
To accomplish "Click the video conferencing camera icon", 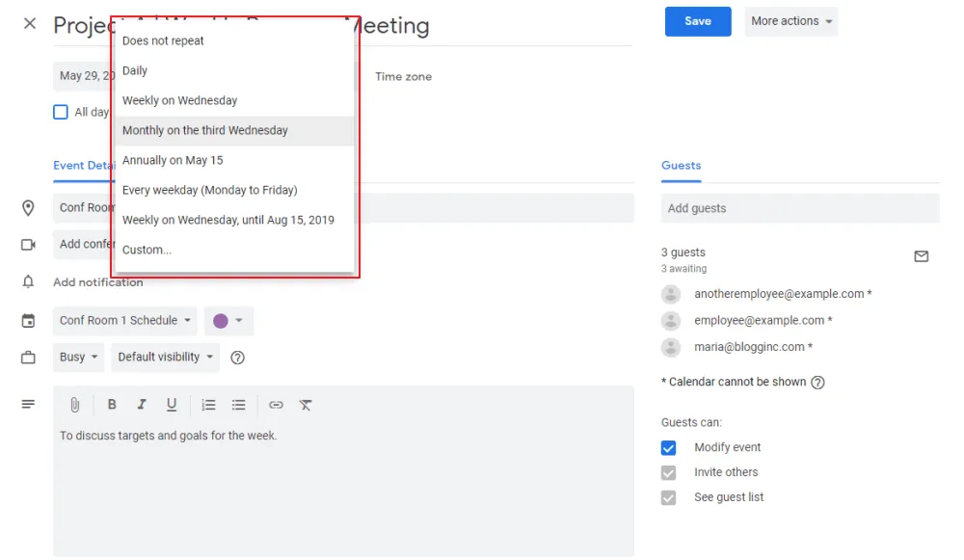I will 28,245.
